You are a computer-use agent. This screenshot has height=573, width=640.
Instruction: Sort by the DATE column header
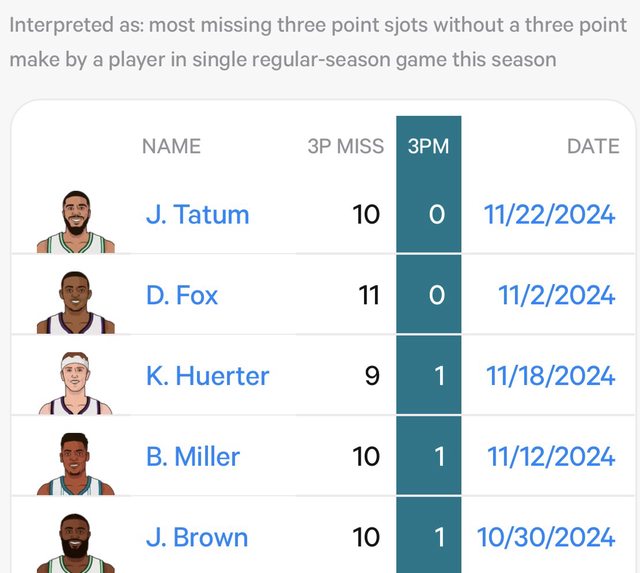point(593,146)
